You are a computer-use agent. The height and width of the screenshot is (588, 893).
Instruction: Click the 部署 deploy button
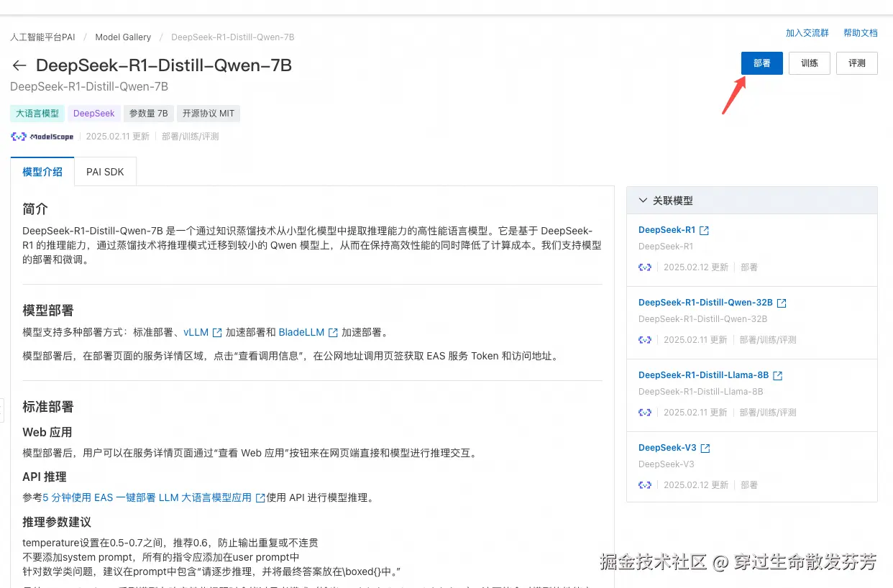762,63
